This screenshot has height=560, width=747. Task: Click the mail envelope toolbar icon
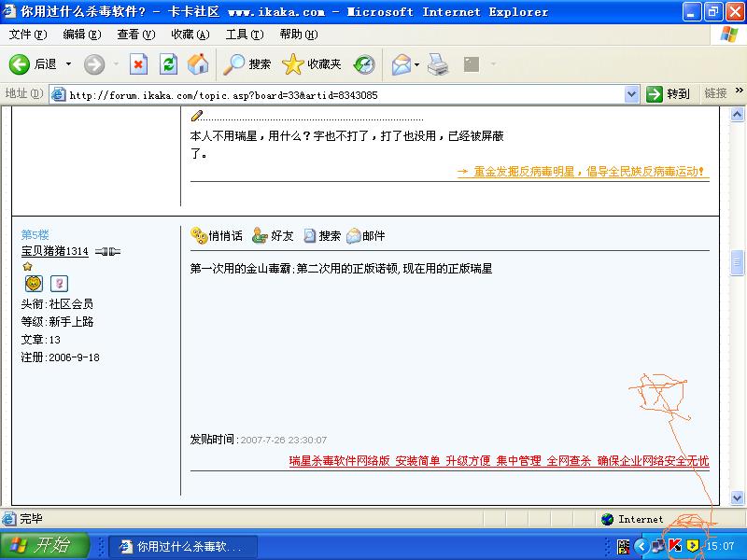pos(402,64)
